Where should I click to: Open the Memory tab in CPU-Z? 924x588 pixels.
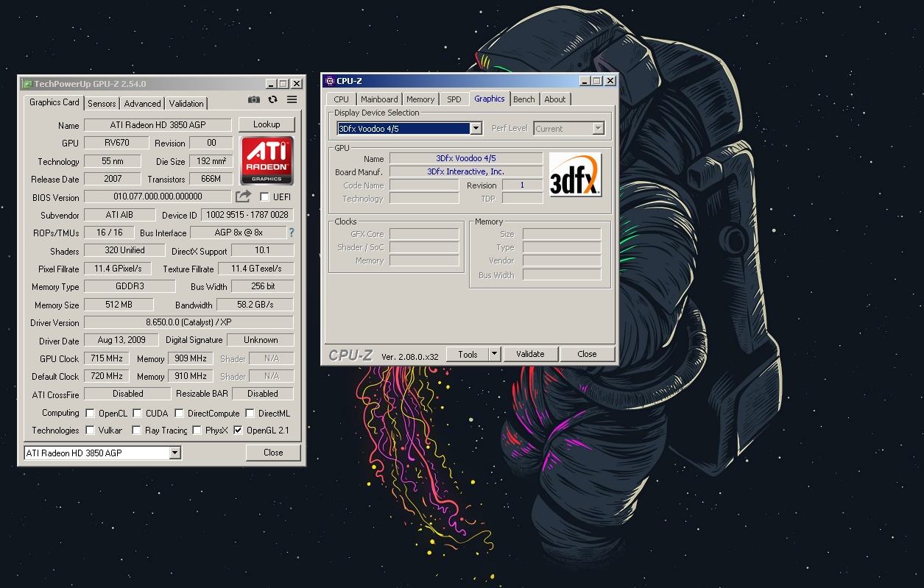(420, 99)
